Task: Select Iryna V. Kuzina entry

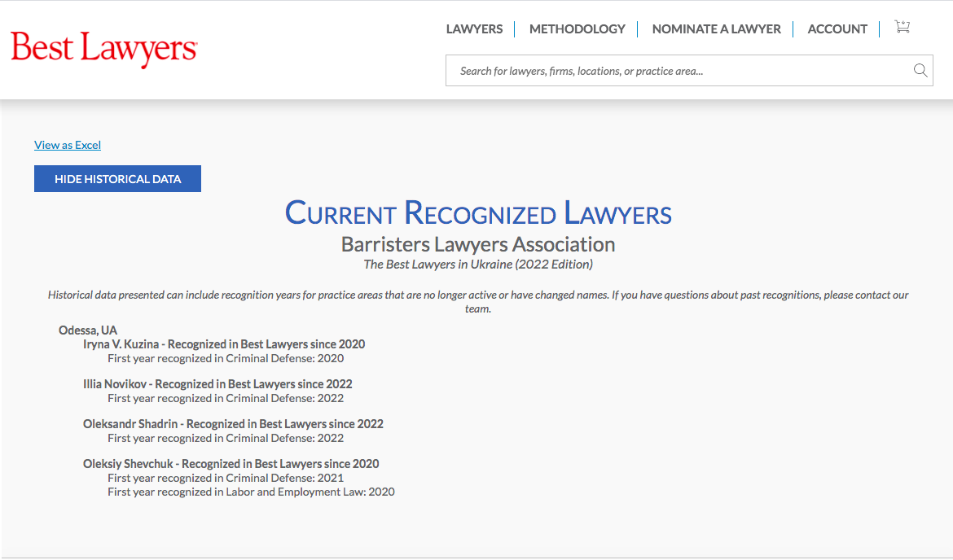Action: click(224, 344)
